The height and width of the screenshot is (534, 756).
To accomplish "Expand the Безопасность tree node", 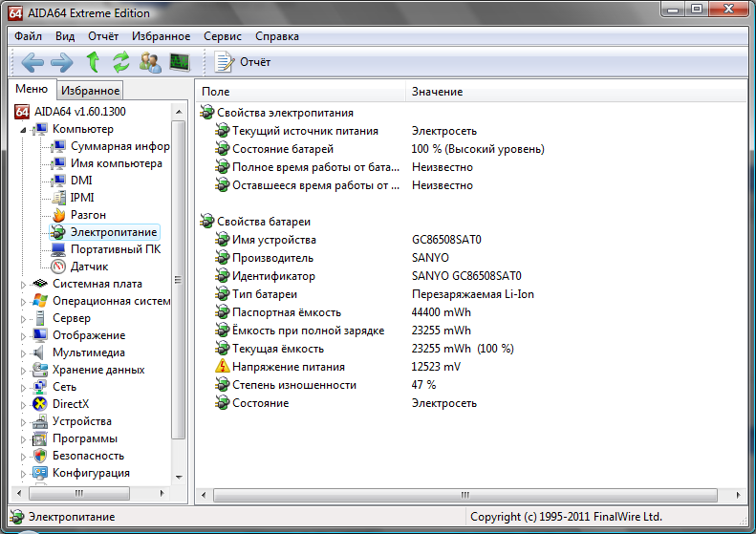I will click(x=23, y=457).
